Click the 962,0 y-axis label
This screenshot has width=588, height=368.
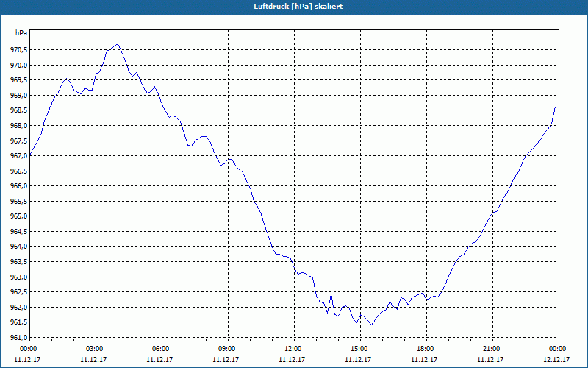click(x=18, y=307)
